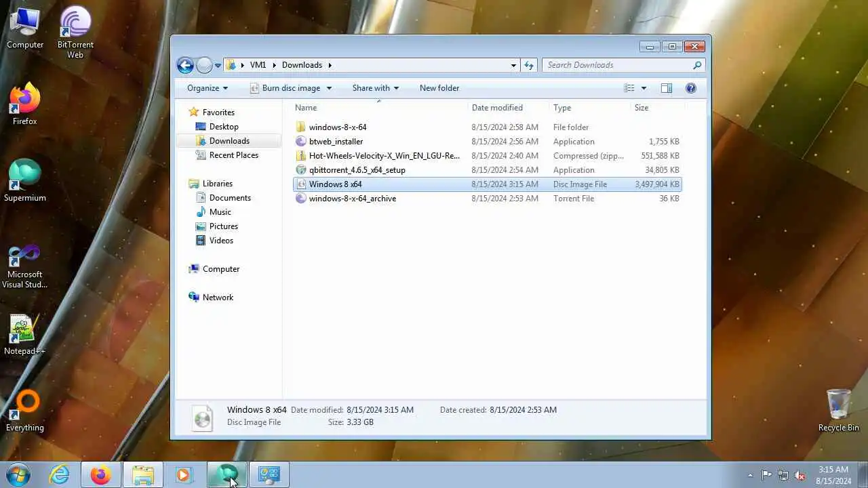
Task: Click VM1 in the address breadcrumb
Action: pyautogui.click(x=258, y=65)
